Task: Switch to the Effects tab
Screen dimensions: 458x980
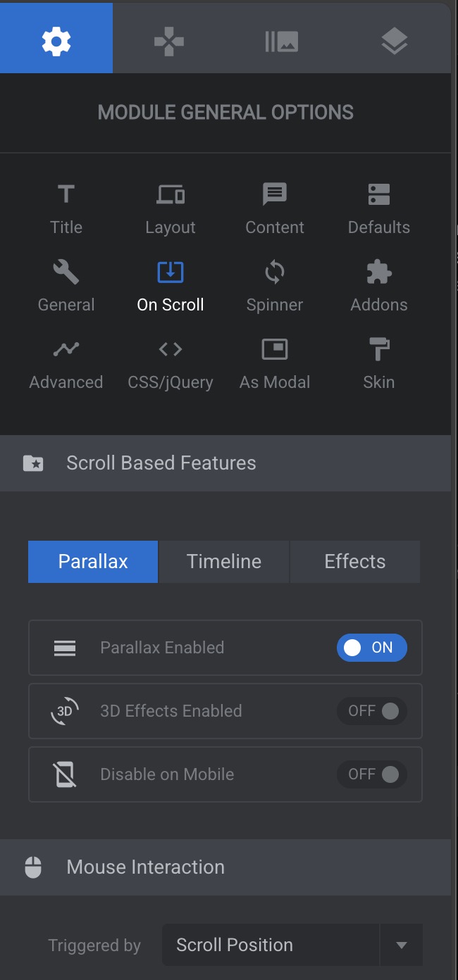Action: tap(354, 562)
